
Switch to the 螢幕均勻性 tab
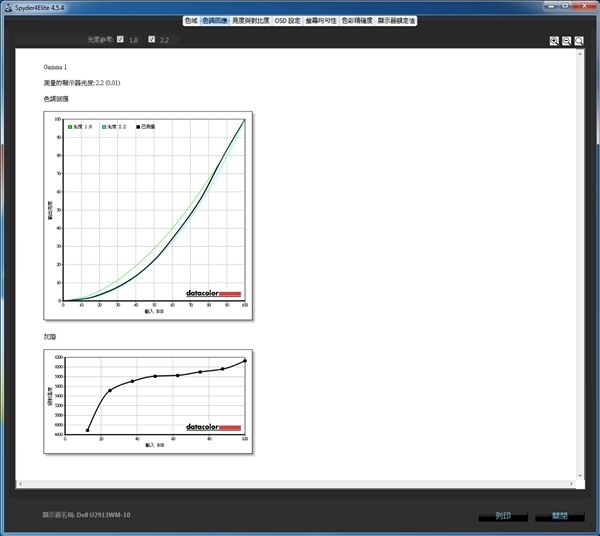point(321,21)
